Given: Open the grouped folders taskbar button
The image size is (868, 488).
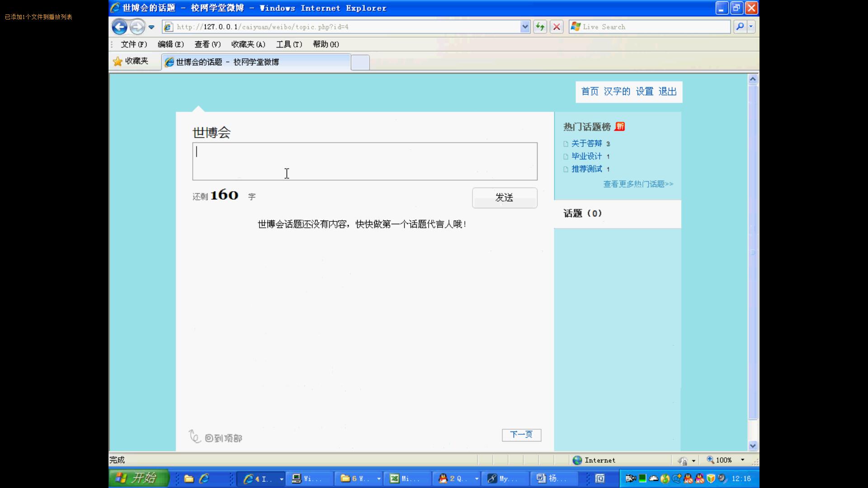Looking at the screenshot, I should [359, 479].
